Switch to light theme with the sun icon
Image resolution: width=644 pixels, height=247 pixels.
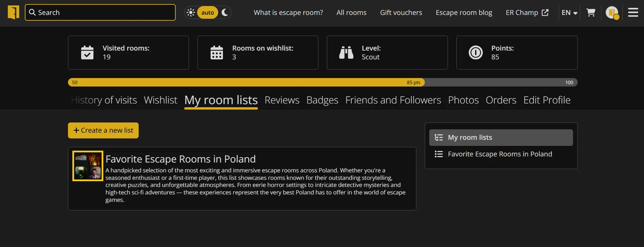[x=191, y=13]
